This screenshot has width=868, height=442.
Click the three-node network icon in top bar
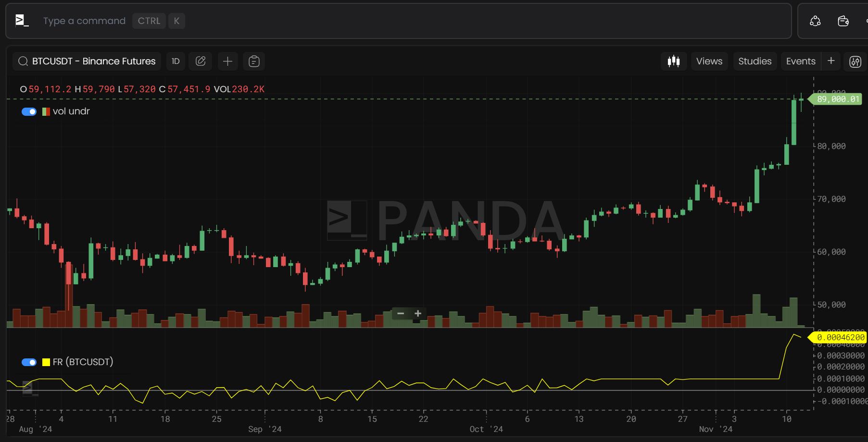click(x=815, y=21)
